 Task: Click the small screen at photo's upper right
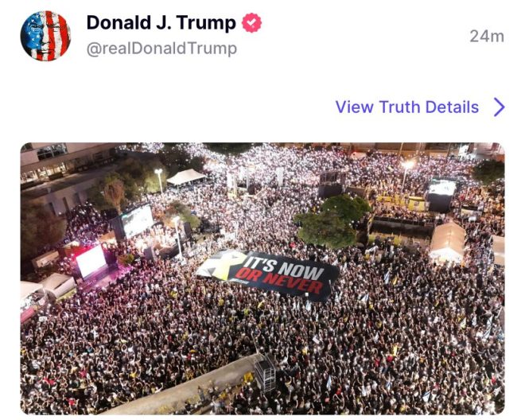pos(442,188)
